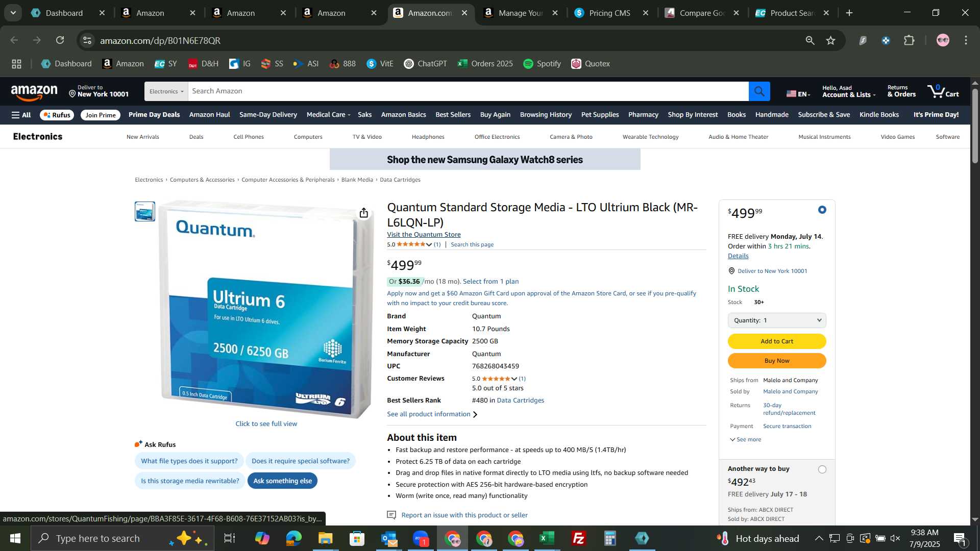Open the All hamburger menu

[x=21, y=115]
